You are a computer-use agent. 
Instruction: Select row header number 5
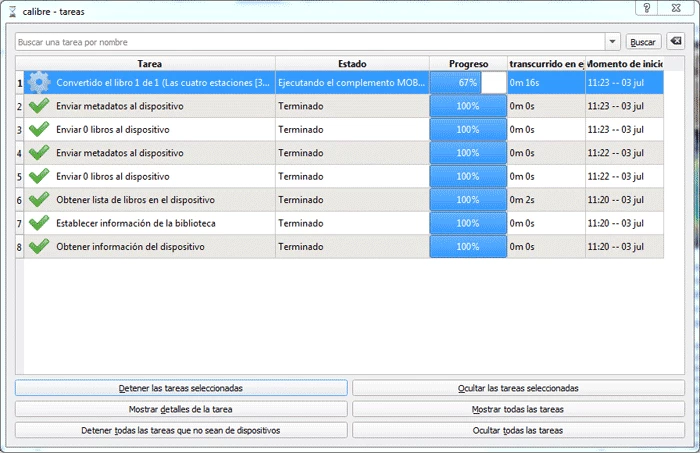pos(19,176)
